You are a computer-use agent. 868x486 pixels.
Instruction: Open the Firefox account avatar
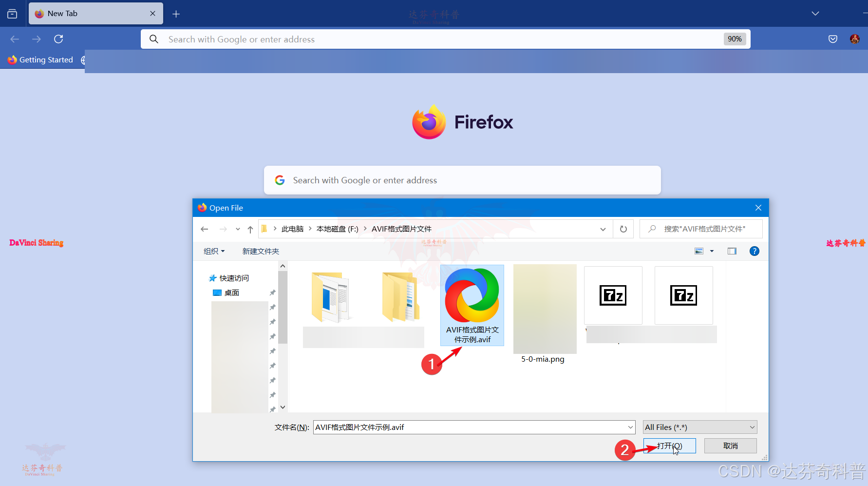pyautogui.click(x=855, y=39)
